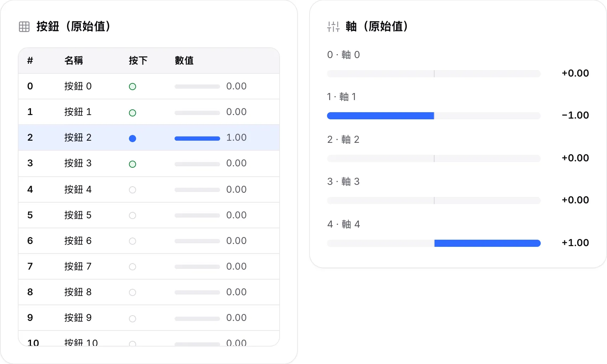Click the +1.00 axis value readout

tap(575, 243)
